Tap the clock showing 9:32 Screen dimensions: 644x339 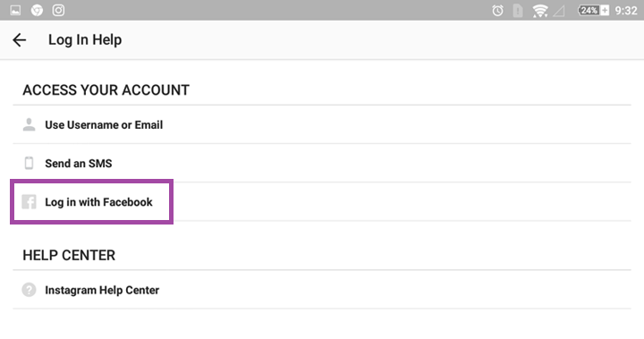click(x=625, y=10)
